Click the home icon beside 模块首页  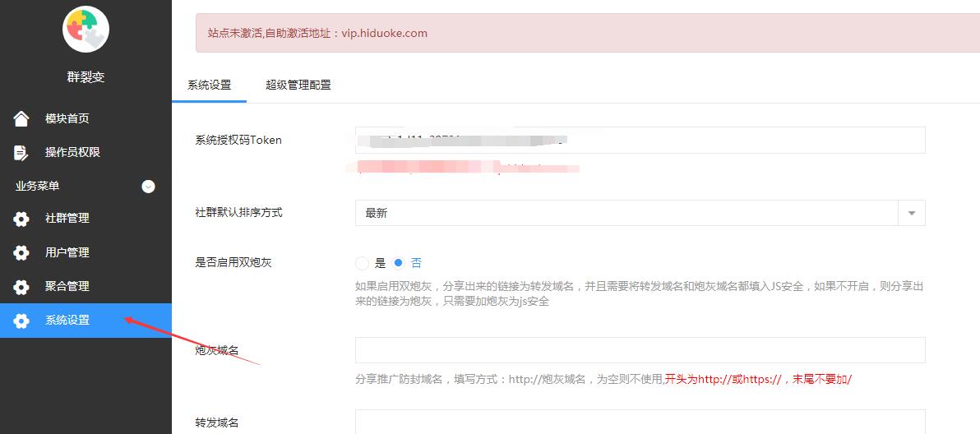[x=21, y=118]
